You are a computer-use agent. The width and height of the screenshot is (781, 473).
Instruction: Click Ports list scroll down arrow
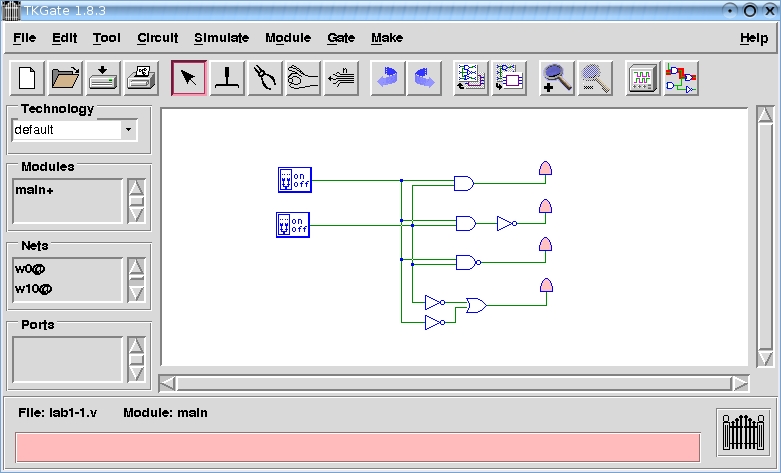(136, 373)
